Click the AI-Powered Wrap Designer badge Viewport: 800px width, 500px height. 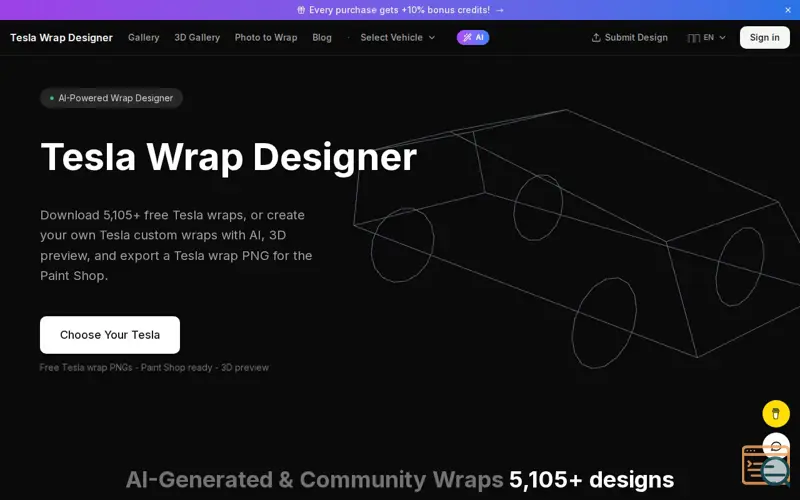pyautogui.click(x=111, y=98)
